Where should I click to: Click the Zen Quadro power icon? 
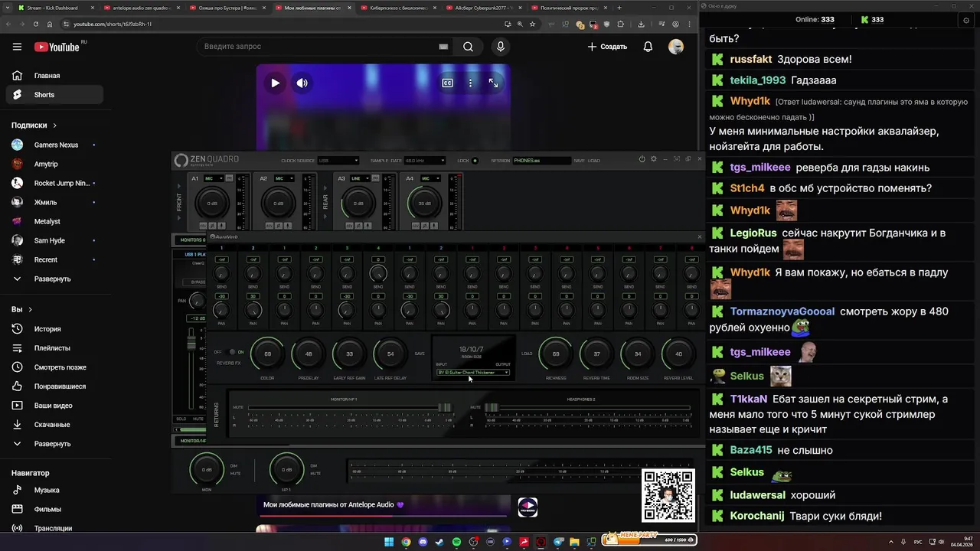(x=642, y=159)
